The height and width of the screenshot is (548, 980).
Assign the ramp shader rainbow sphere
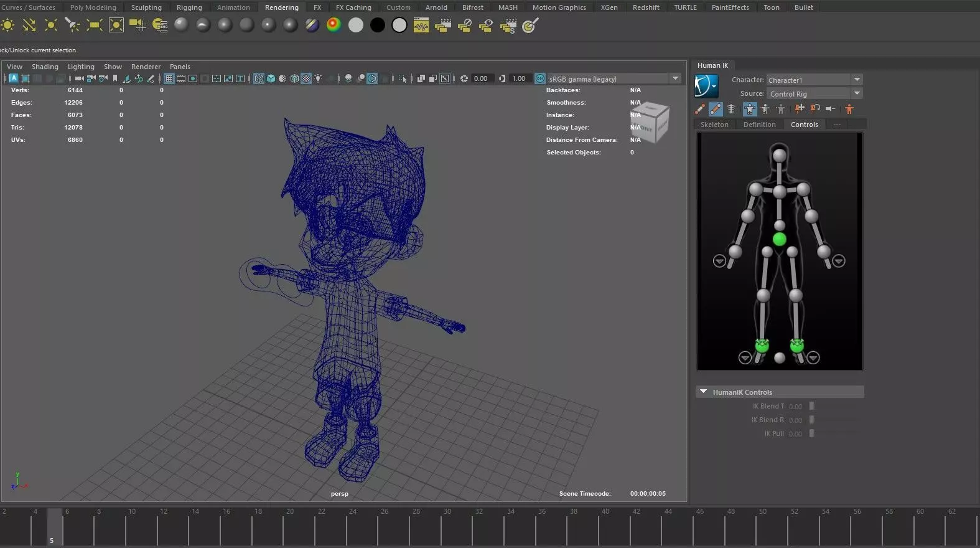pos(334,26)
